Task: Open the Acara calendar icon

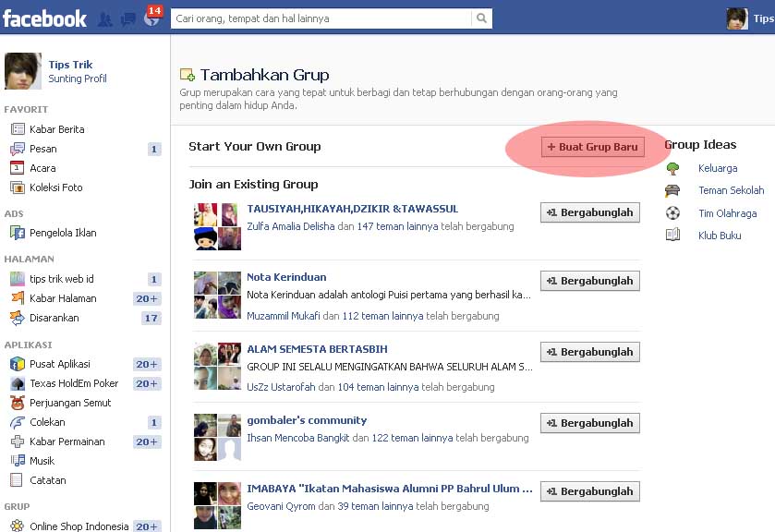Action: tap(18, 168)
